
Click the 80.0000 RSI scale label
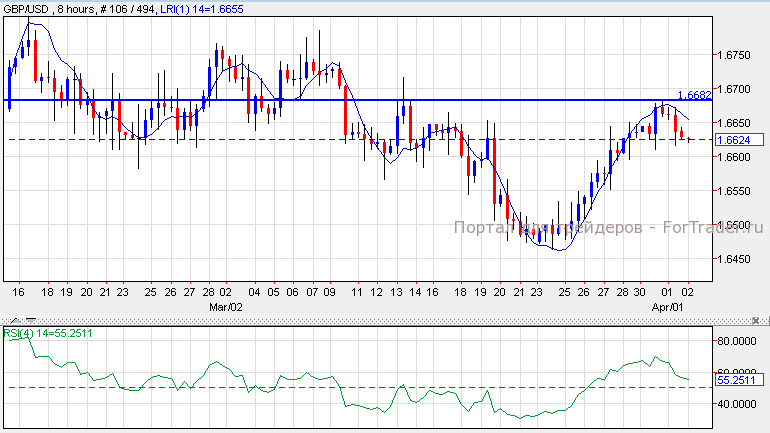[738, 341]
